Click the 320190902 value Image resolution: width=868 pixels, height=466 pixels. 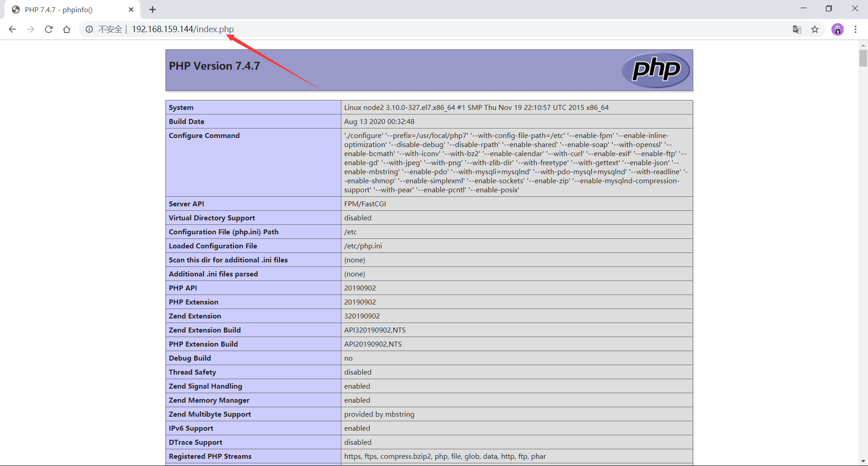[362, 316]
